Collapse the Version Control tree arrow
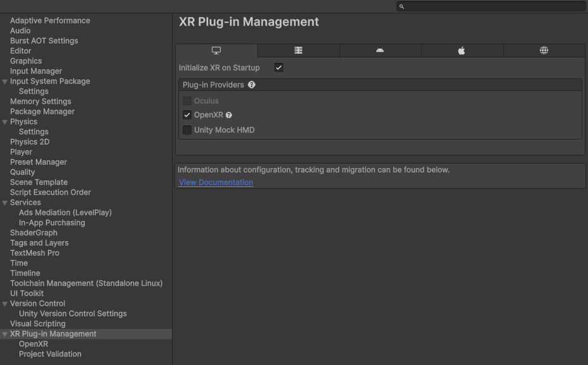Screen dimensions: 588x365 tap(5, 304)
